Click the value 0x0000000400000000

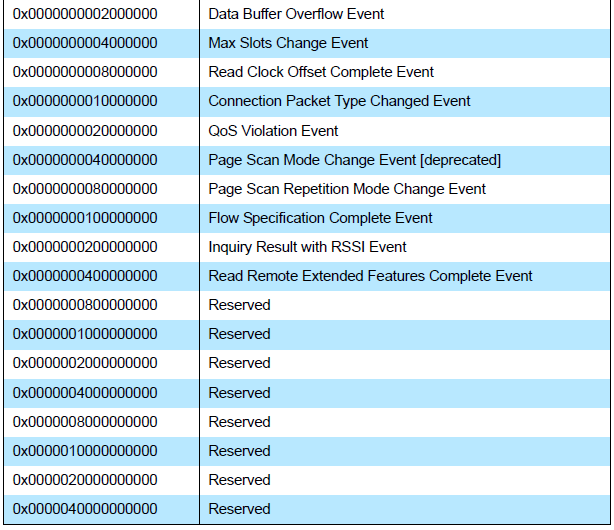click(85, 276)
